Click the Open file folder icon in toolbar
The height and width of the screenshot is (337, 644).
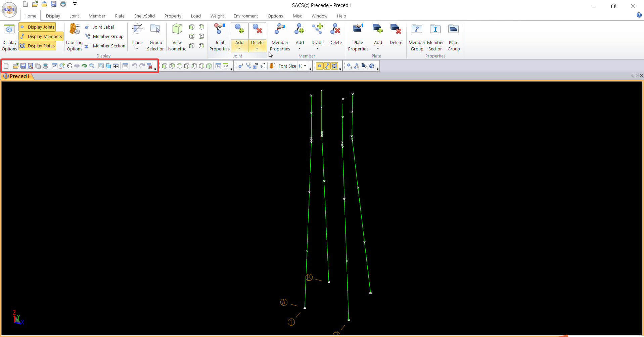pyautogui.click(x=16, y=66)
